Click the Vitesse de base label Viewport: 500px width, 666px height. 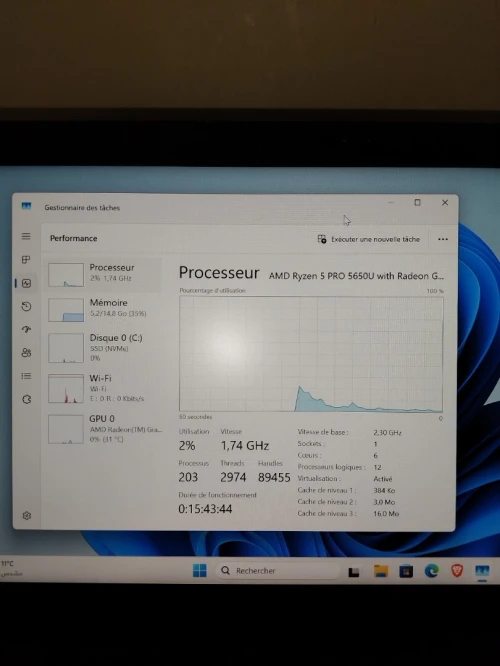323,432
